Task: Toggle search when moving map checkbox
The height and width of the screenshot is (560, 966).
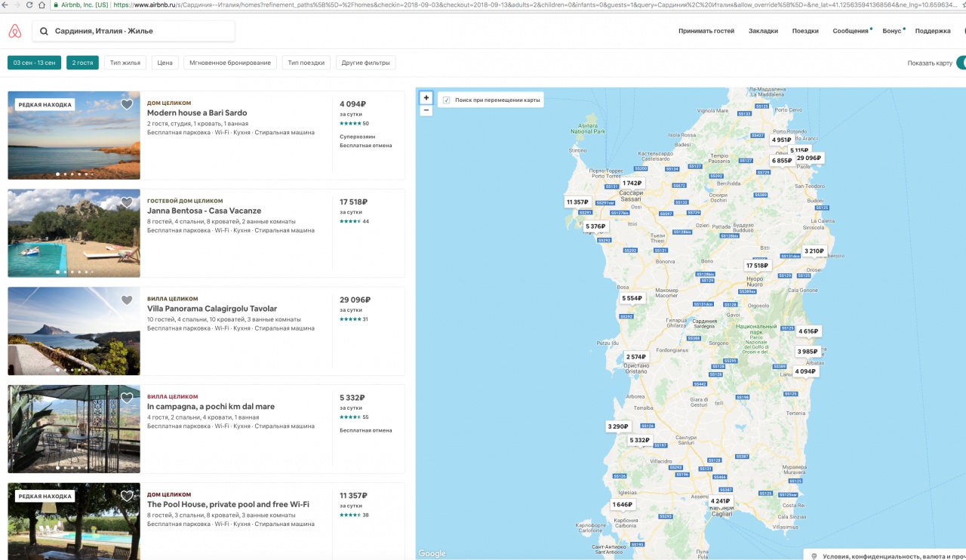Action: 447,100
